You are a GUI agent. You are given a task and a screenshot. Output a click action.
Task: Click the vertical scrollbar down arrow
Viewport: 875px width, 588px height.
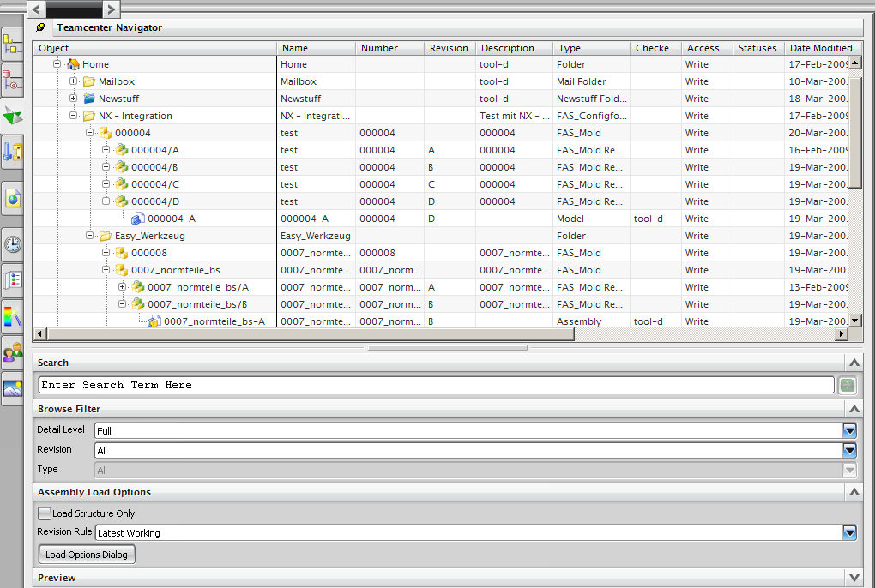click(855, 321)
